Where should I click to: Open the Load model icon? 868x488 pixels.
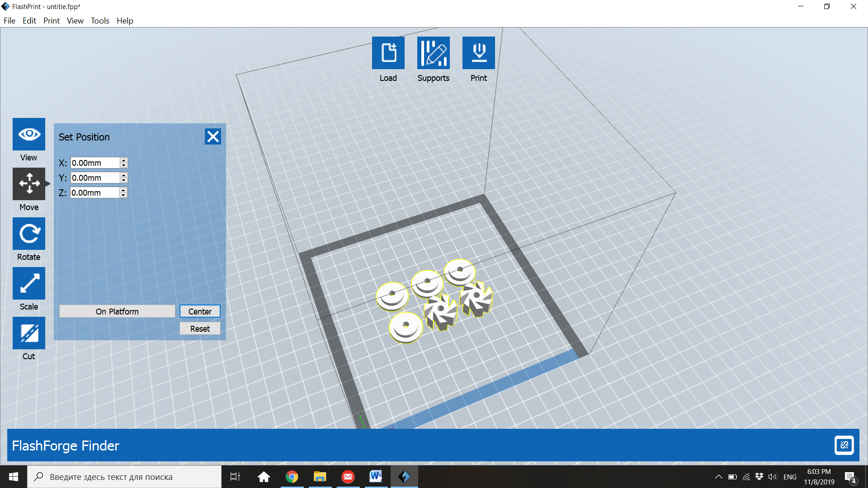coord(388,52)
